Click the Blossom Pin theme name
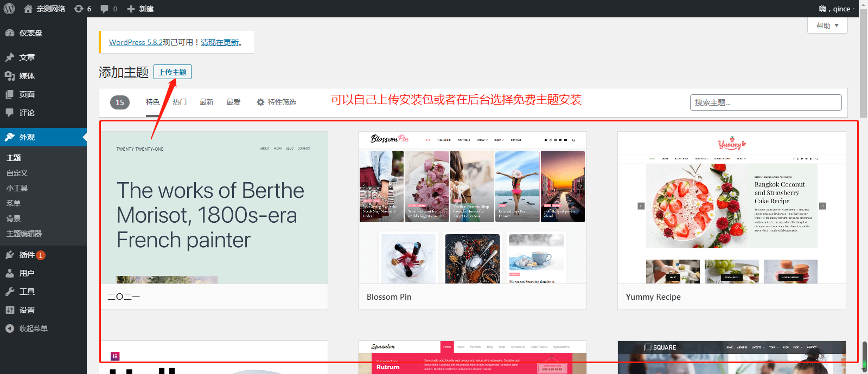868x374 pixels. click(x=389, y=297)
